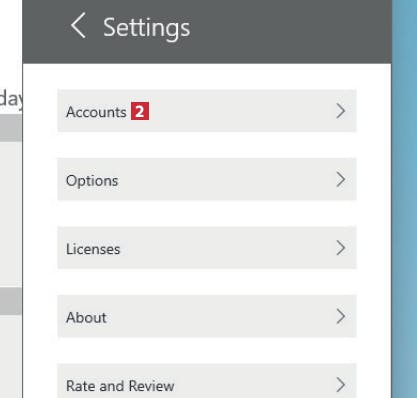Click the dark gray Settings header bar
The height and width of the screenshot is (398, 417).
[207, 32]
